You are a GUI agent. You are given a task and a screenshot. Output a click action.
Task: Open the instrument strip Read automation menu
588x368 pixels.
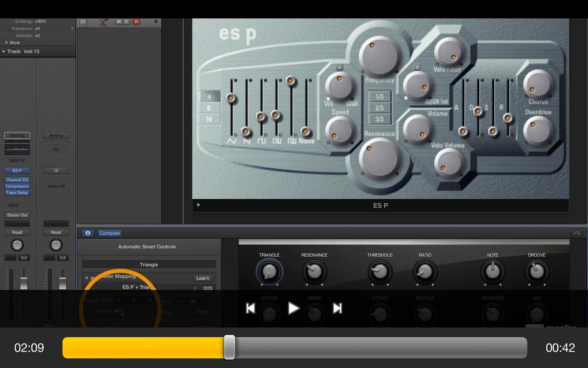[17, 232]
